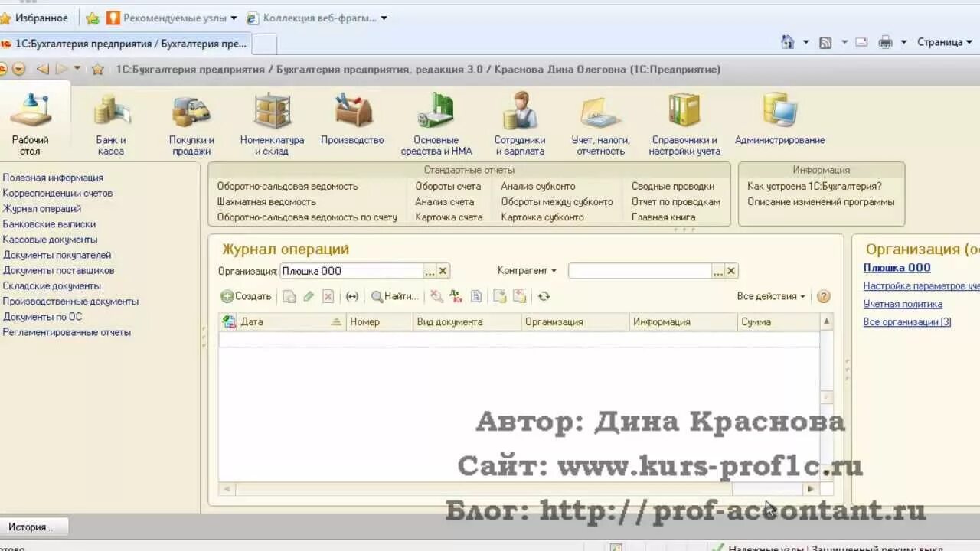Clear the Контрагент field value
This screenshot has width=980, height=551.
coord(731,271)
